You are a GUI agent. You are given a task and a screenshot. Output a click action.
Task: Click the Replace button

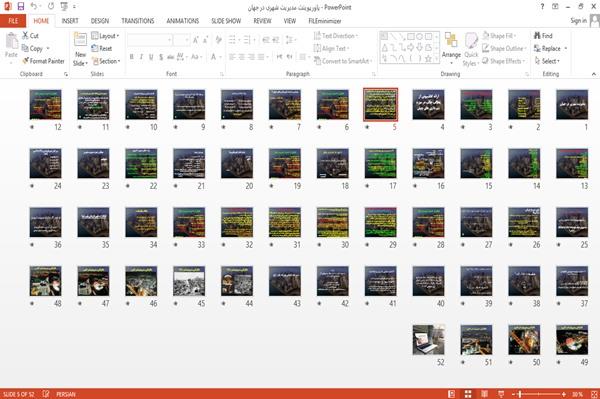pyautogui.click(x=550, y=48)
